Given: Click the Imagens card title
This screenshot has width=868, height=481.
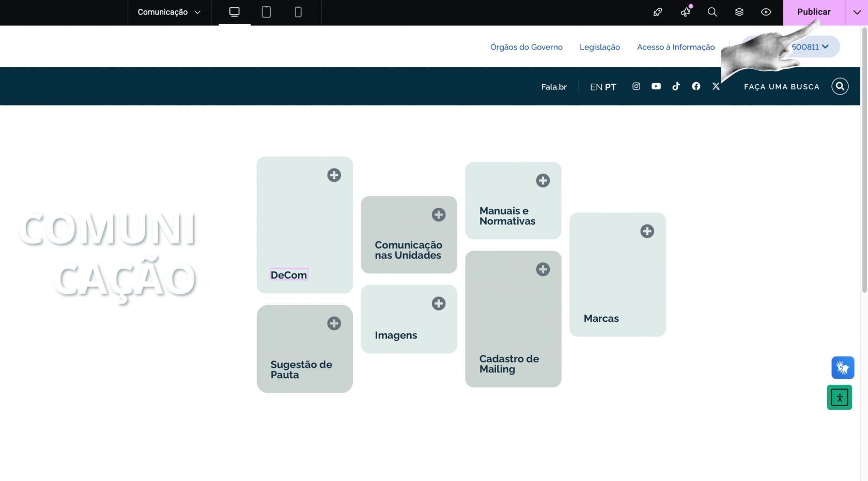Looking at the screenshot, I should point(396,335).
